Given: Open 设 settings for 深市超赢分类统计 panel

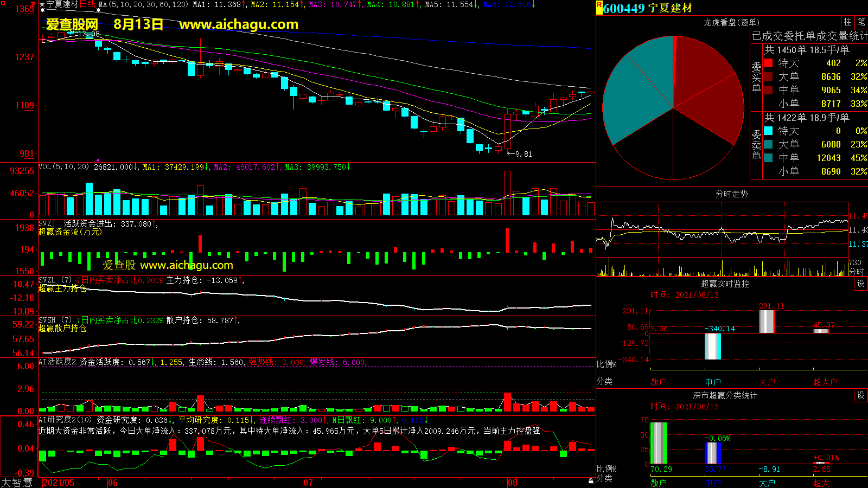Looking at the screenshot, I should 861,395.
